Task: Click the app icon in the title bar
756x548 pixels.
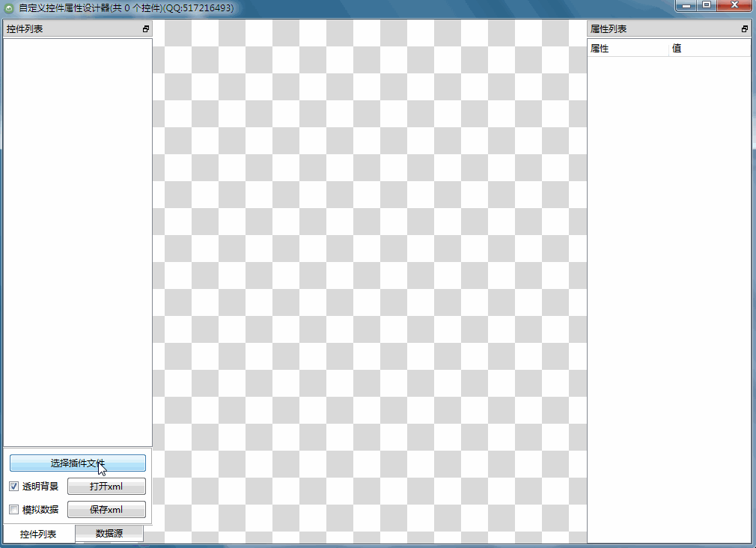Action: 9,8
